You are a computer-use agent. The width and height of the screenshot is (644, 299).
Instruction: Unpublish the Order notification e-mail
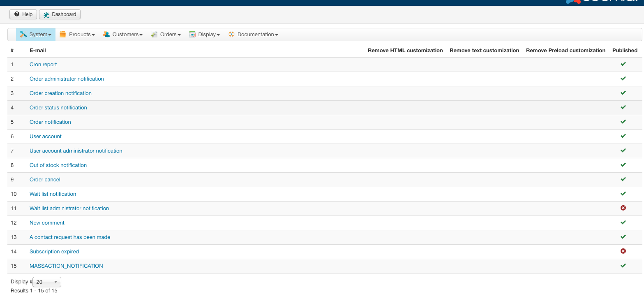623,122
